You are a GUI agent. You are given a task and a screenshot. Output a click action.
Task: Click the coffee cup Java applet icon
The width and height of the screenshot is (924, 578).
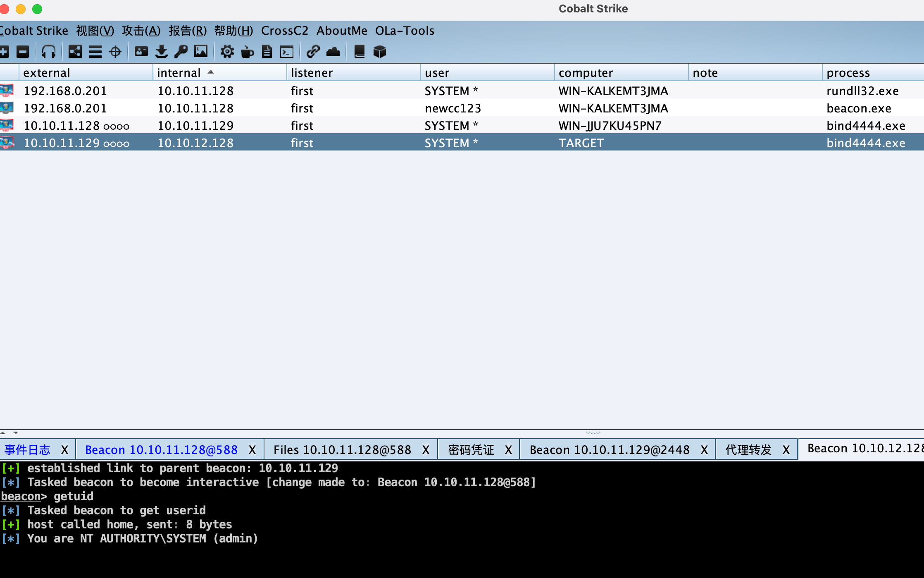pyautogui.click(x=247, y=52)
